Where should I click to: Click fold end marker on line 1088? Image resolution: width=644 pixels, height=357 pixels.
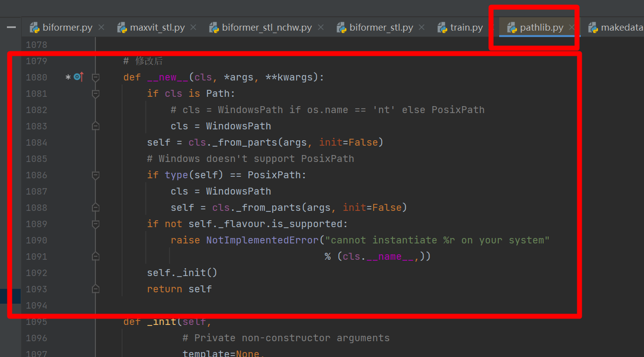tap(96, 207)
